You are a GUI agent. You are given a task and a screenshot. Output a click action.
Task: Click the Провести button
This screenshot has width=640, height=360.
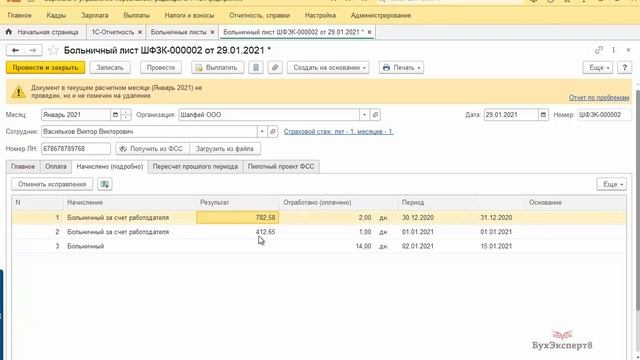tap(161, 67)
